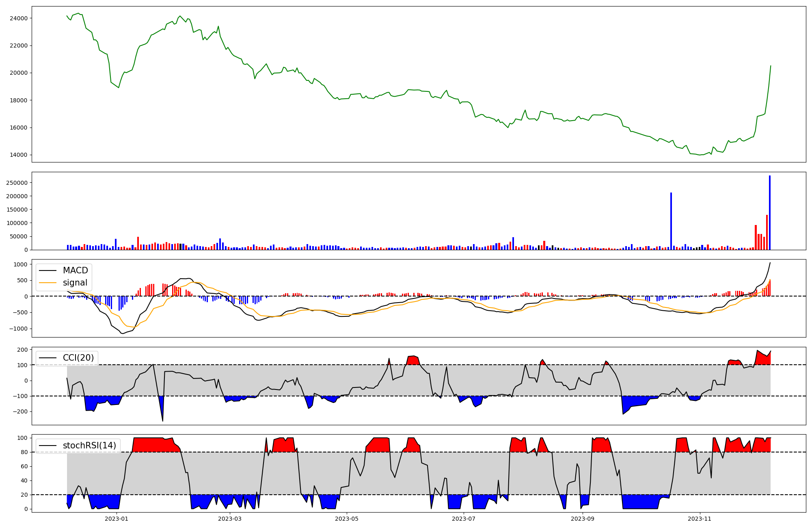Click the MACD legend label
The height and width of the screenshot is (528, 812).
[x=75, y=270]
